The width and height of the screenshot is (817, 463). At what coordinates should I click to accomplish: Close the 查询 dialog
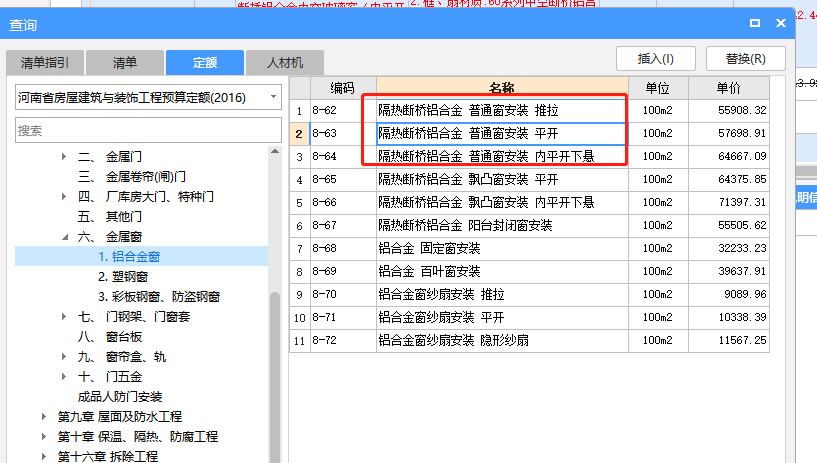pyautogui.click(x=781, y=23)
